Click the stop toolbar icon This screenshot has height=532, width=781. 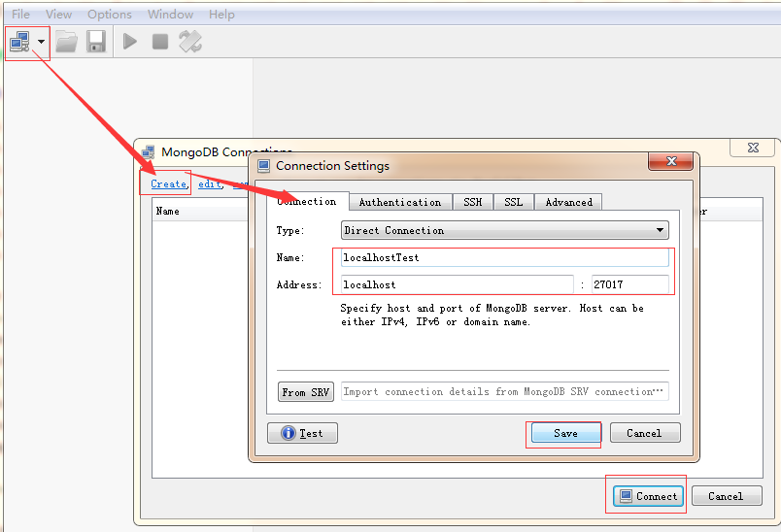click(x=160, y=42)
